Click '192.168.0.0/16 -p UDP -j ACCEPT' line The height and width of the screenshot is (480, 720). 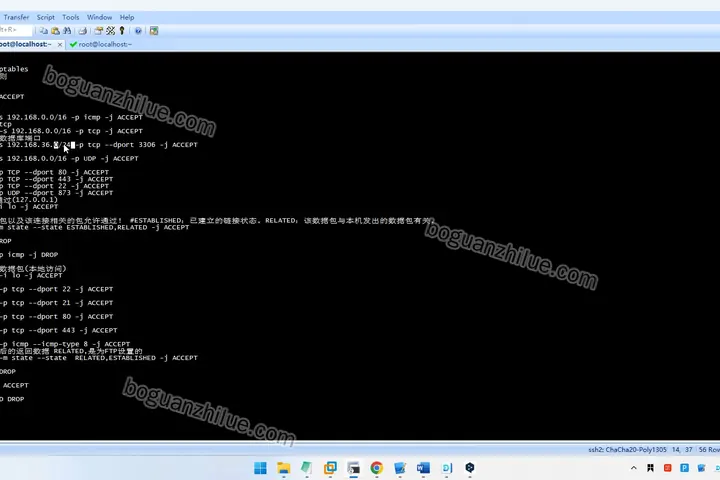[x=69, y=158]
